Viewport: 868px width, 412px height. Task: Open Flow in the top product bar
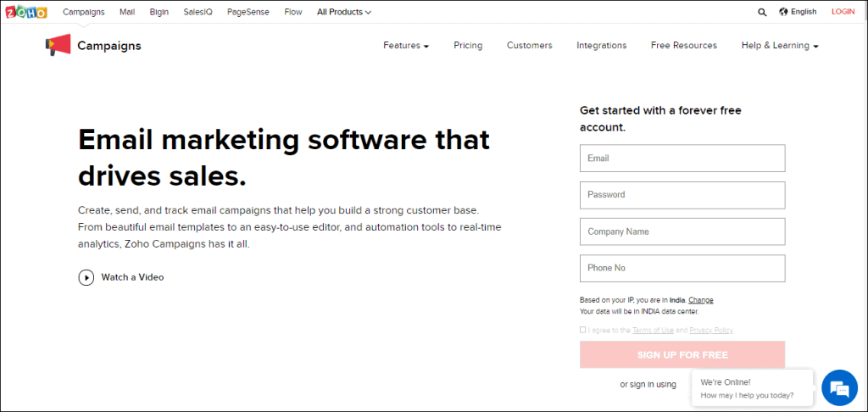point(292,12)
